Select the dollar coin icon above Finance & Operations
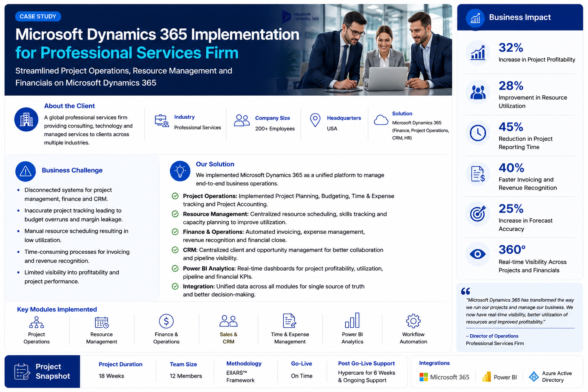This screenshot has height=392, width=588. click(166, 321)
